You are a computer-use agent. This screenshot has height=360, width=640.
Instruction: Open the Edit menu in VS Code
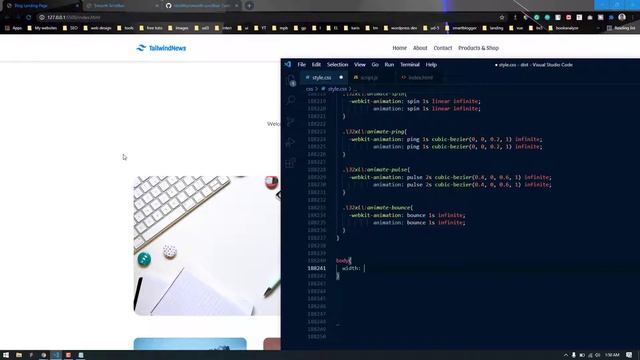pos(316,64)
